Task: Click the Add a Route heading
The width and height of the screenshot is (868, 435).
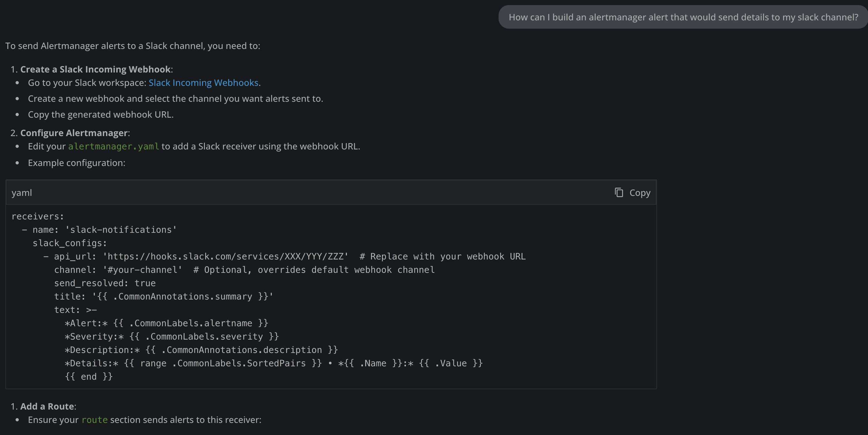Action: (47, 406)
